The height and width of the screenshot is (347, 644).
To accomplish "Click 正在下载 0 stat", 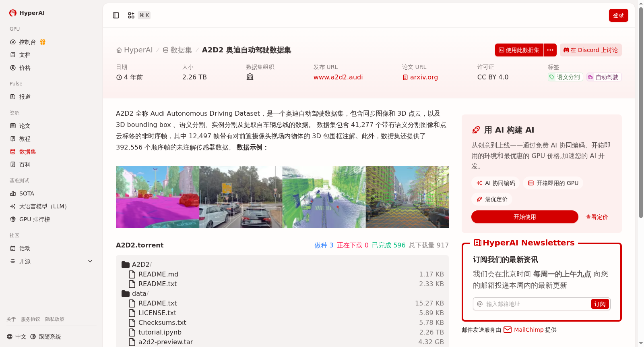I will tap(353, 245).
